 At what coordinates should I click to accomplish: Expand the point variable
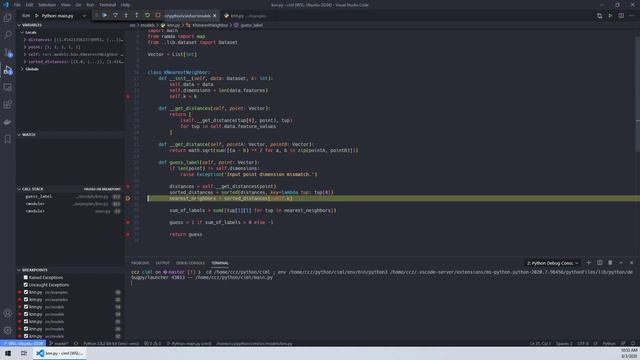pyautogui.click(x=25, y=47)
